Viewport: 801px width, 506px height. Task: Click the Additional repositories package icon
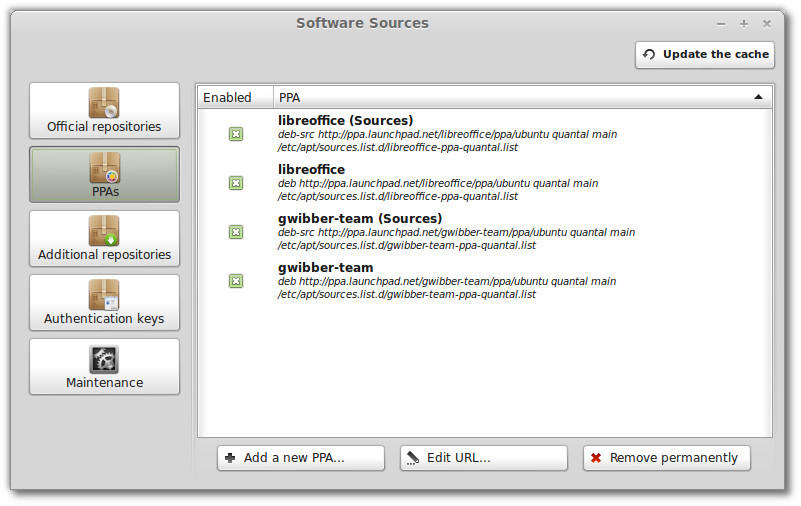[104, 231]
